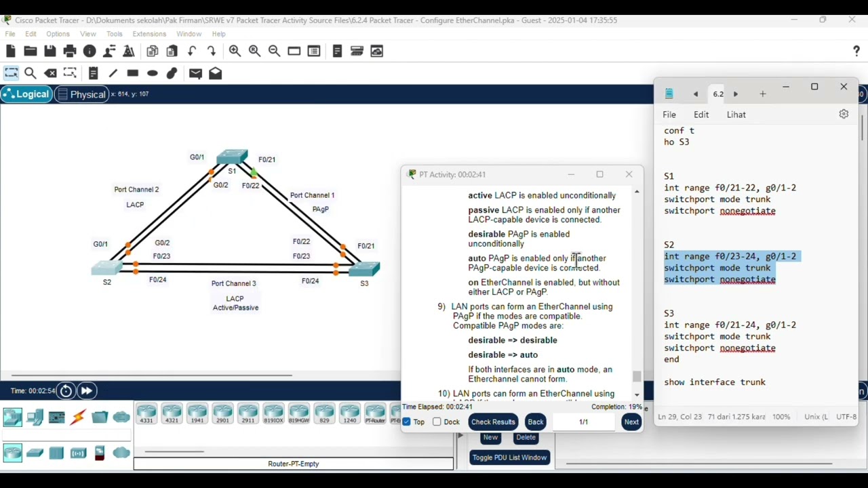Image resolution: width=868 pixels, height=488 pixels.
Task: Select the 4331 router device
Action: tap(146, 413)
